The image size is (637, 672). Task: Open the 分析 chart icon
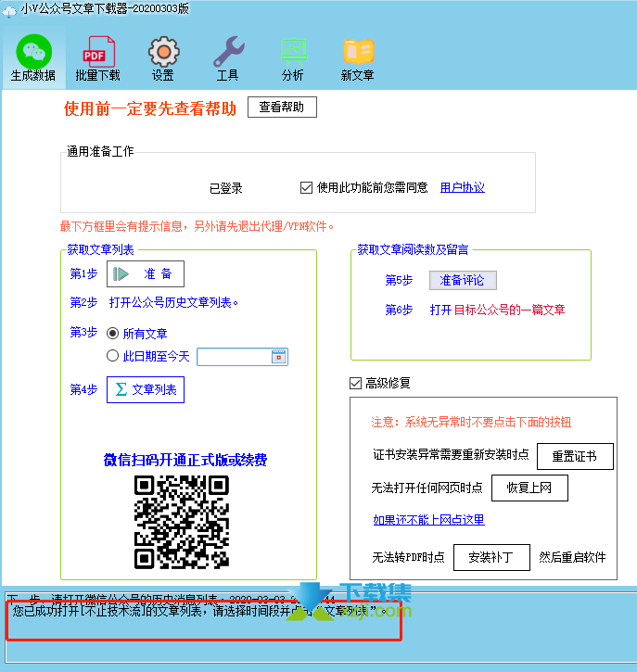pyautogui.click(x=293, y=57)
